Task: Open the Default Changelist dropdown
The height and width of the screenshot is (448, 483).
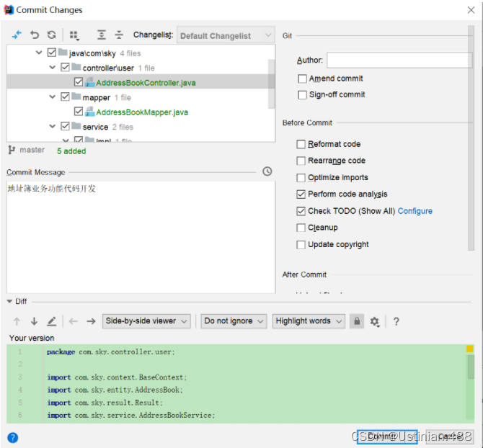Action: click(x=226, y=36)
